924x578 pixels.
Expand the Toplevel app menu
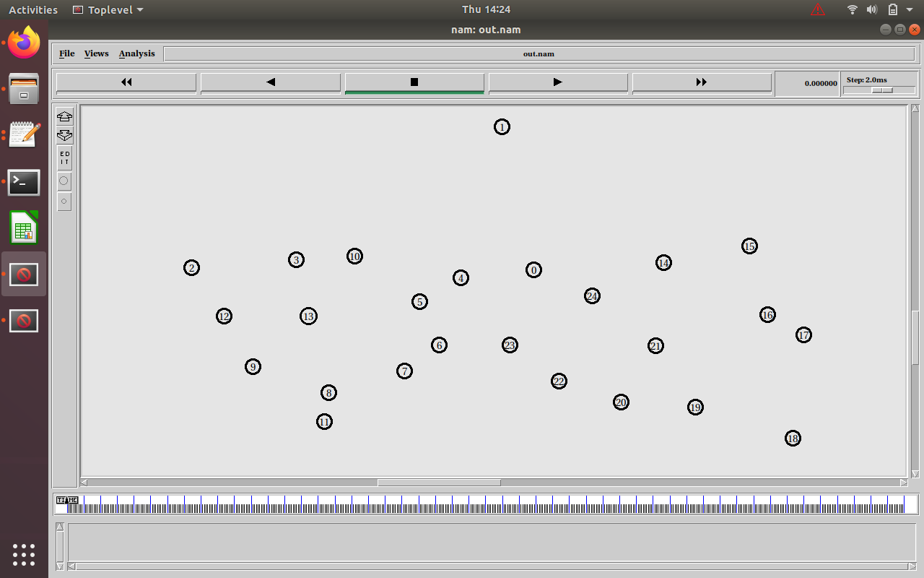pyautogui.click(x=108, y=9)
